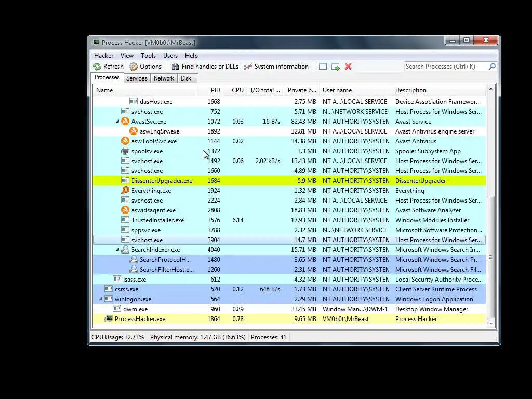Select the sppsvc.exe process row
532x399 pixels.
click(x=289, y=230)
